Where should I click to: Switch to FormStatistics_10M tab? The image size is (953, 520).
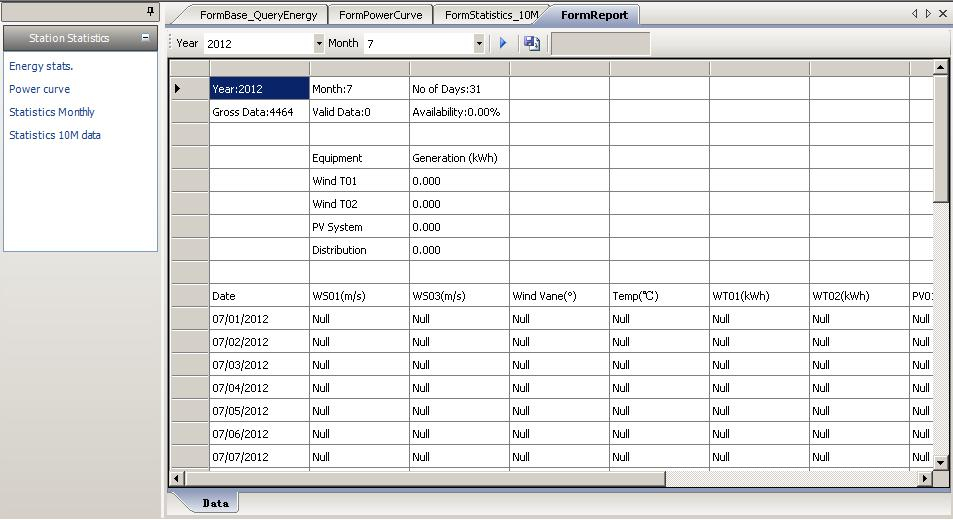click(x=490, y=15)
